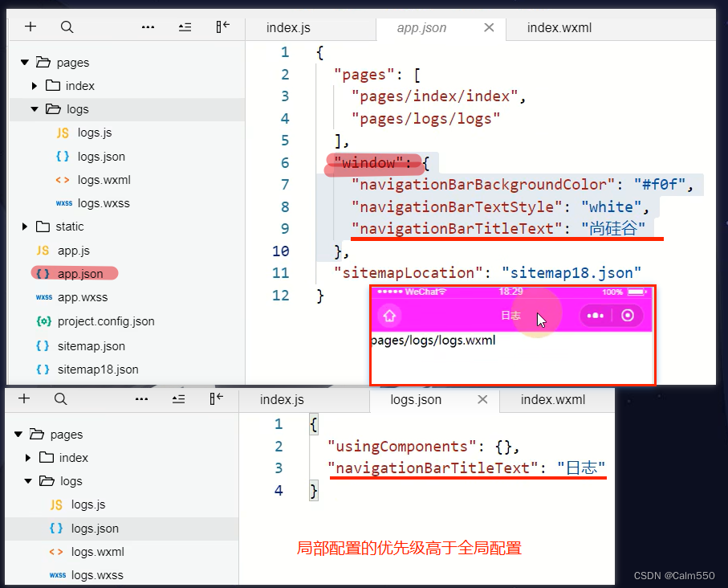728x588 pixels.
Task: Open the ellipsis menu in lower panel
Action: coord(141,398)
